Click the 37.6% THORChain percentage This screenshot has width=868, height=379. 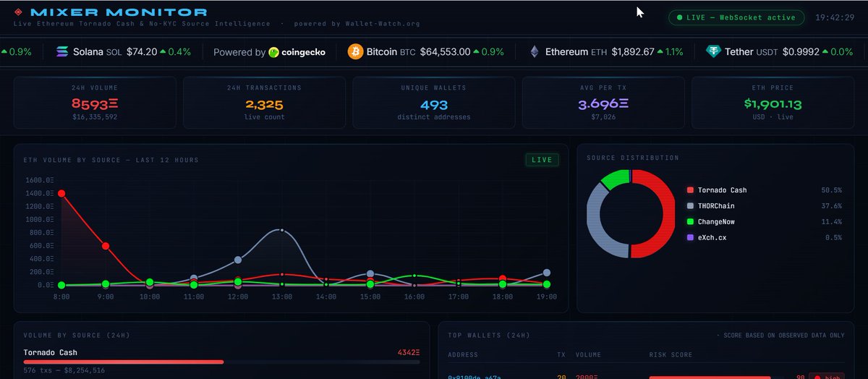(x=833, y=206)
